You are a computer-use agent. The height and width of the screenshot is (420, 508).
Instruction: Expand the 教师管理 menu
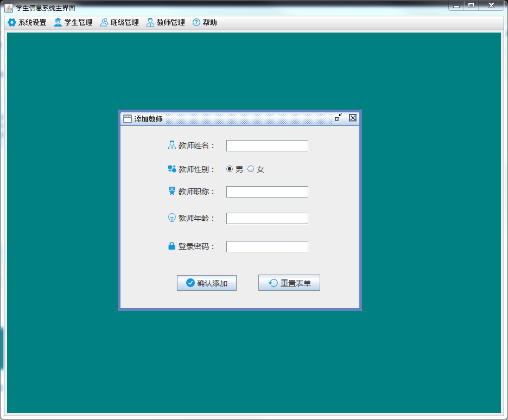pos(170,23)
